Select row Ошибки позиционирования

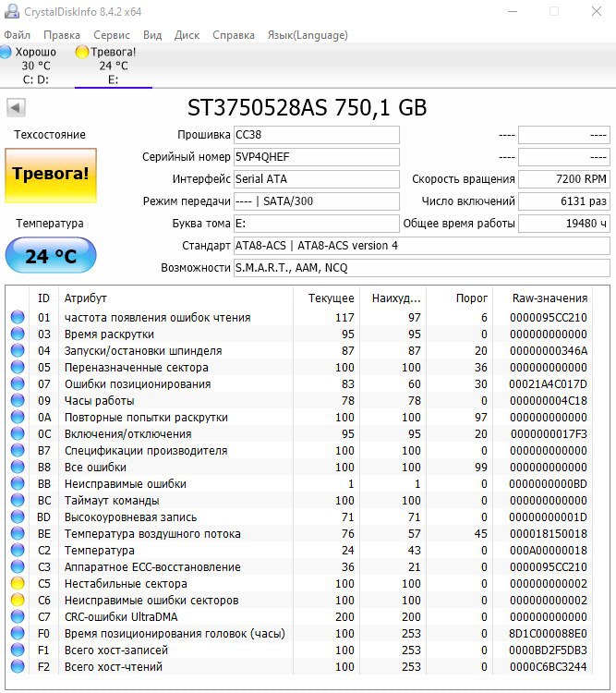(x=299, y=384)
